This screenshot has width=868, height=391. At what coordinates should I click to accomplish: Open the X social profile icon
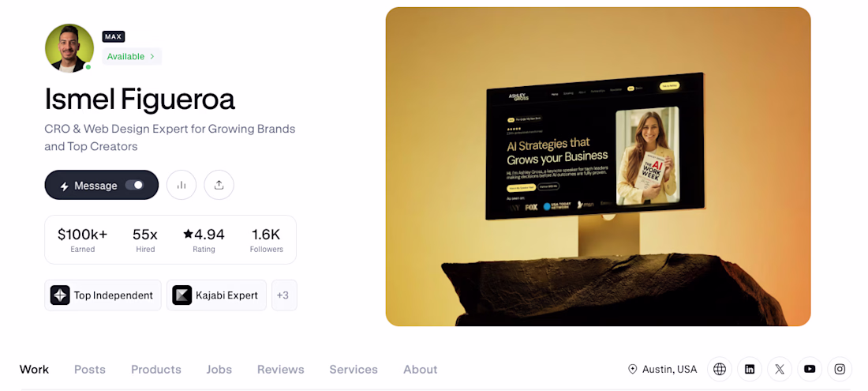pos(780,369)
